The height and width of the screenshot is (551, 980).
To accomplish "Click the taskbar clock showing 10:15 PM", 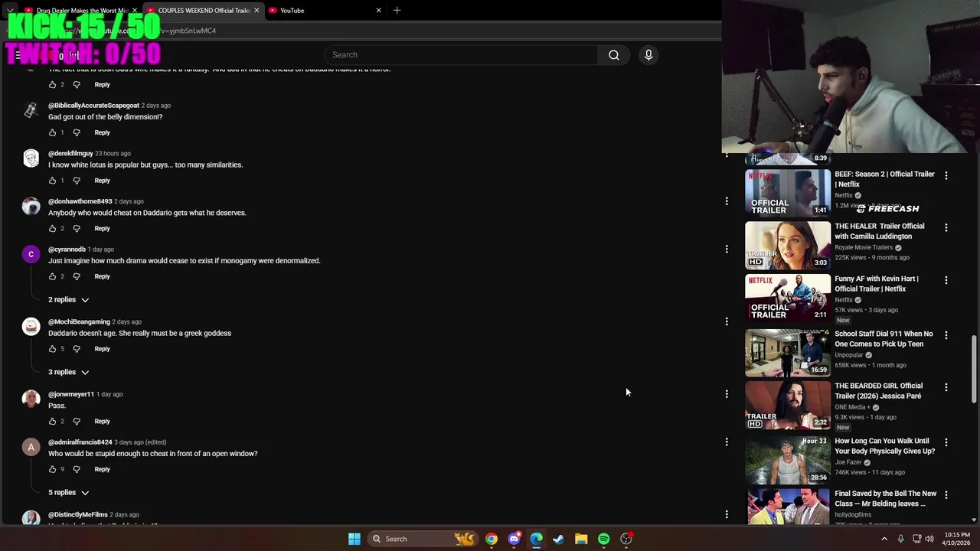I will (x=957, y=539).
